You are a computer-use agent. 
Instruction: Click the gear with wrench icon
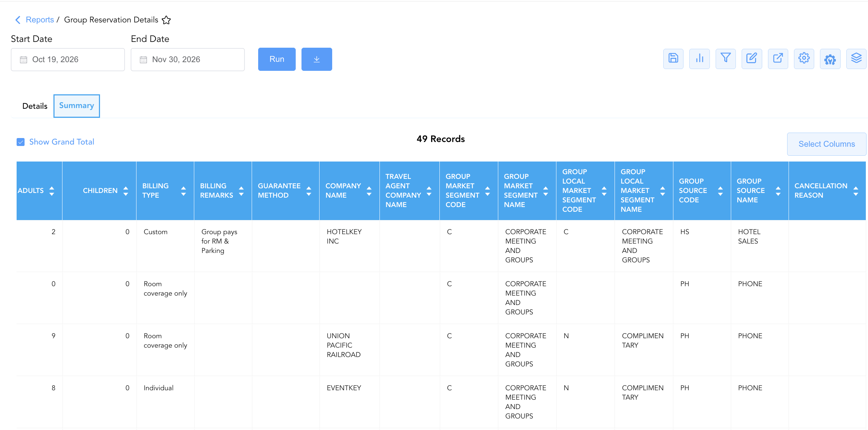[x=830, y=59]
